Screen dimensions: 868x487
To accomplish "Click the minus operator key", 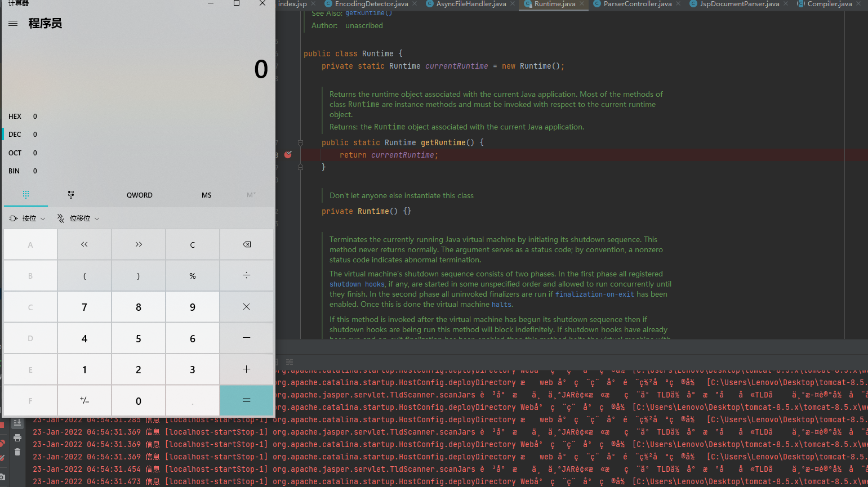I will [247, 338].
